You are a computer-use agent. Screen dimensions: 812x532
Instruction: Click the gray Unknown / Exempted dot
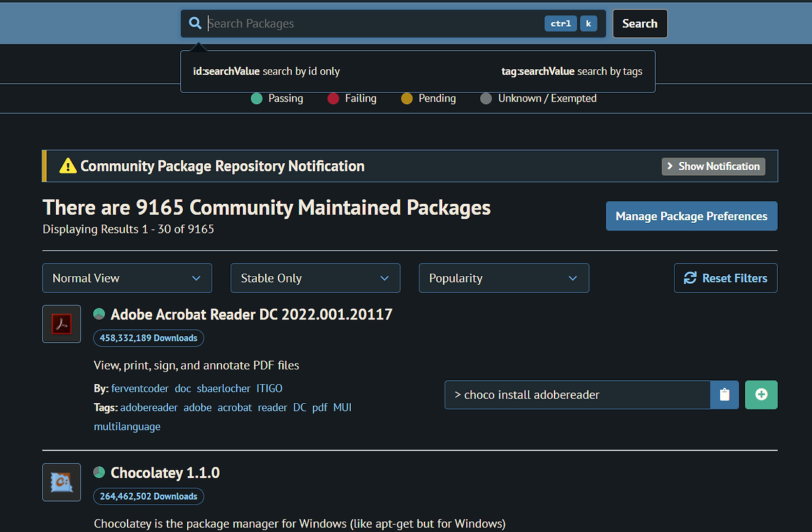click(486, 98)
